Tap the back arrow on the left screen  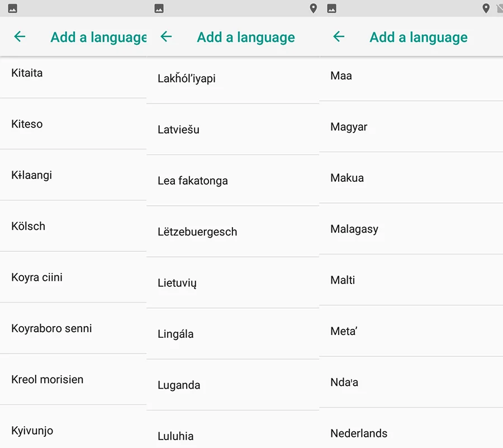pos(20,36)
